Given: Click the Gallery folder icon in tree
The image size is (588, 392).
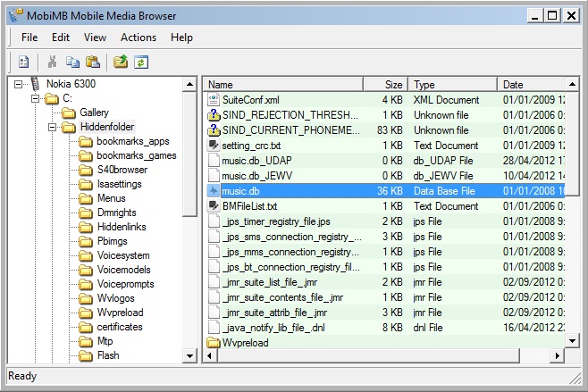Looking at the screenshot, I should coord(69,113).
